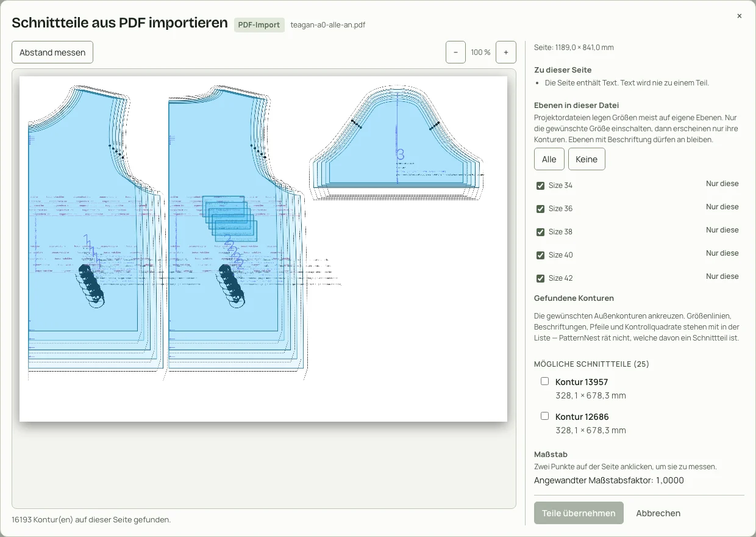Enable all layers with Alle
Screen dimensions: 756x537
(x=549, y=159)
